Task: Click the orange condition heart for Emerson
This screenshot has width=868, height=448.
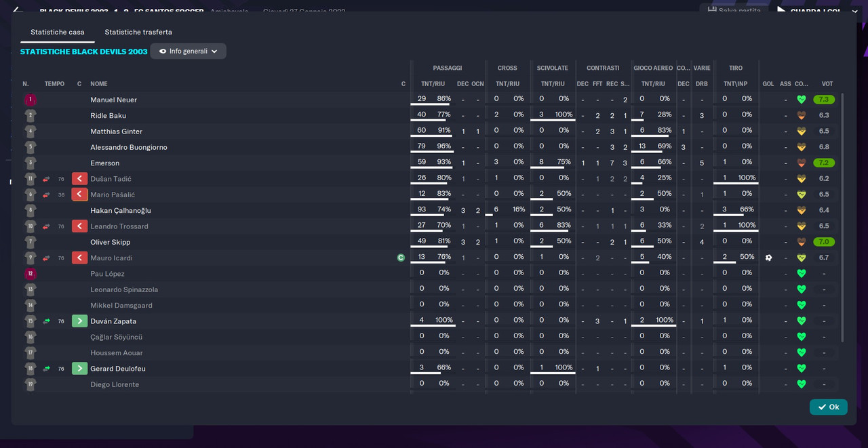Action: [x=801, y=163]
